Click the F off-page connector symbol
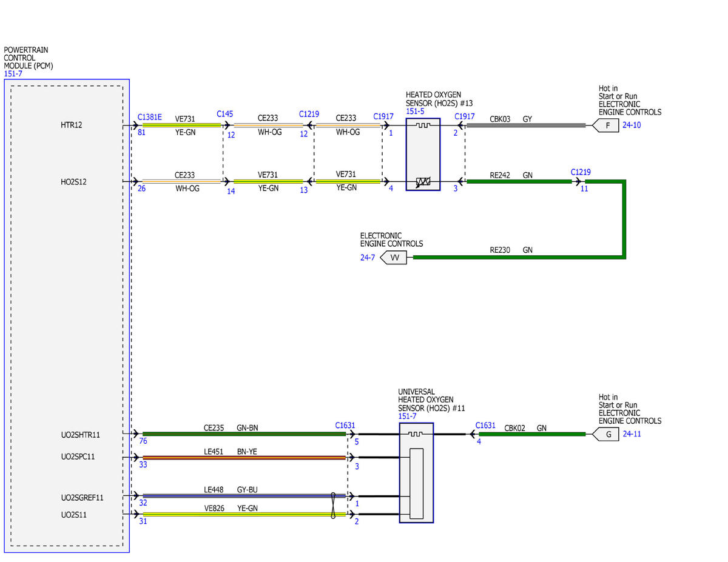The width and height of the screenshot is (728, 562). pos(605,125)
